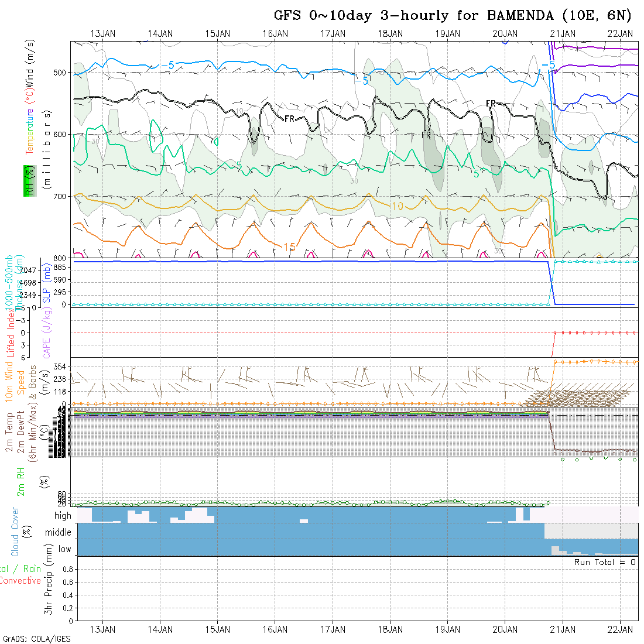Click the 21JAN label on bottom axis
The image size is (644, 644).
(563, 629)
